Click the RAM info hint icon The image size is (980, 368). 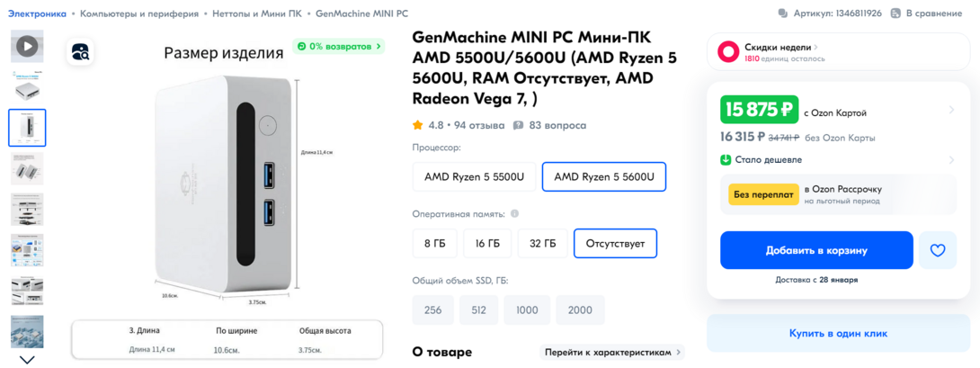514,214
